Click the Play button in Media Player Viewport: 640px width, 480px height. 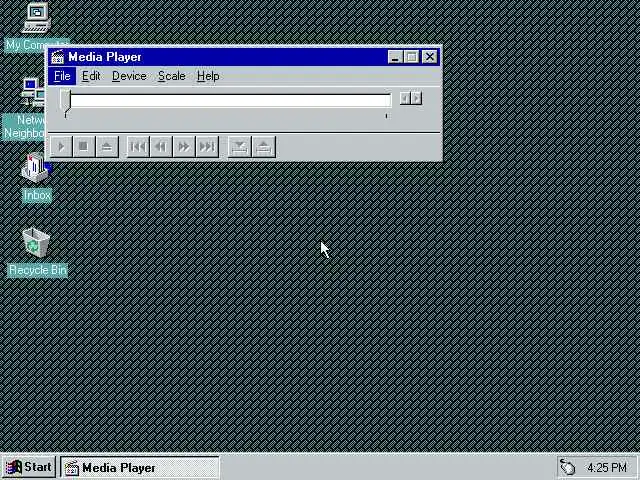point(61,147)
